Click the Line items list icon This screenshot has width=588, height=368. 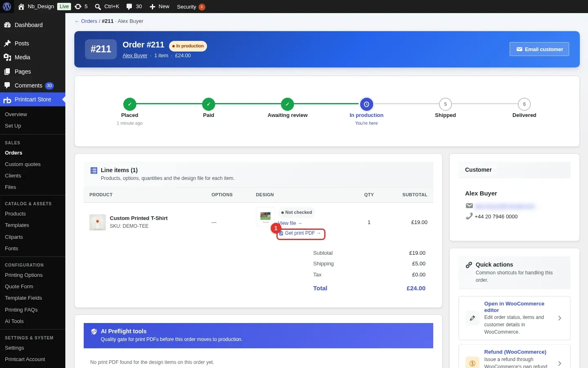click(94, 171)
